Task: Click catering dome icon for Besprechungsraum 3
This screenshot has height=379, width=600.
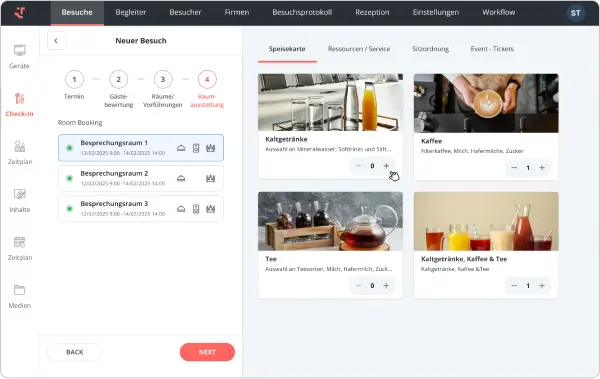Action: pyautogui.click(x=181, y=209)
